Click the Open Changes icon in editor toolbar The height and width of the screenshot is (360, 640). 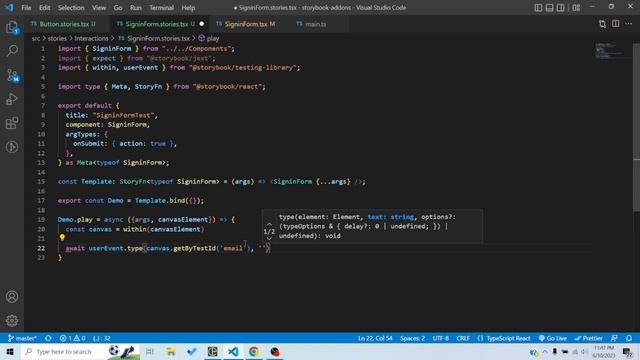click(x=602, y=24)
